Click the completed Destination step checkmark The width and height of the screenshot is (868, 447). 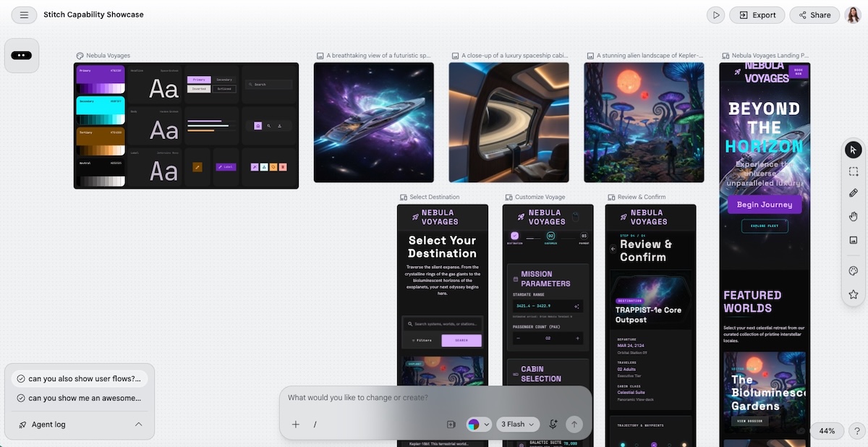[x=515, y=236]
